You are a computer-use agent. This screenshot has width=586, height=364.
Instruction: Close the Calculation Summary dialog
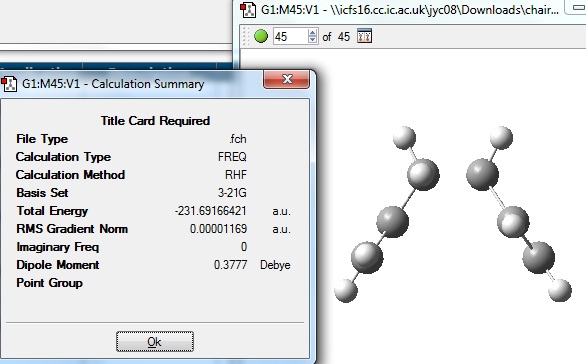click(287, 79)
